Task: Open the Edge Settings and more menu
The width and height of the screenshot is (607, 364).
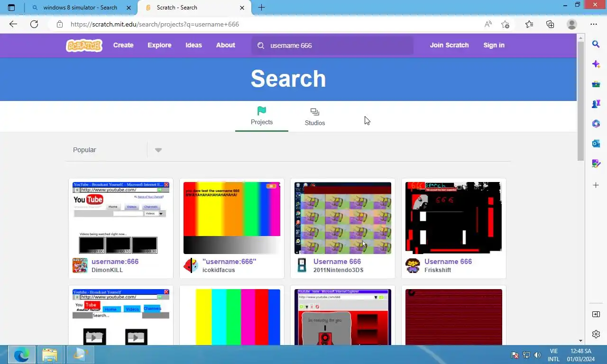Action: (x=594, y=24)
